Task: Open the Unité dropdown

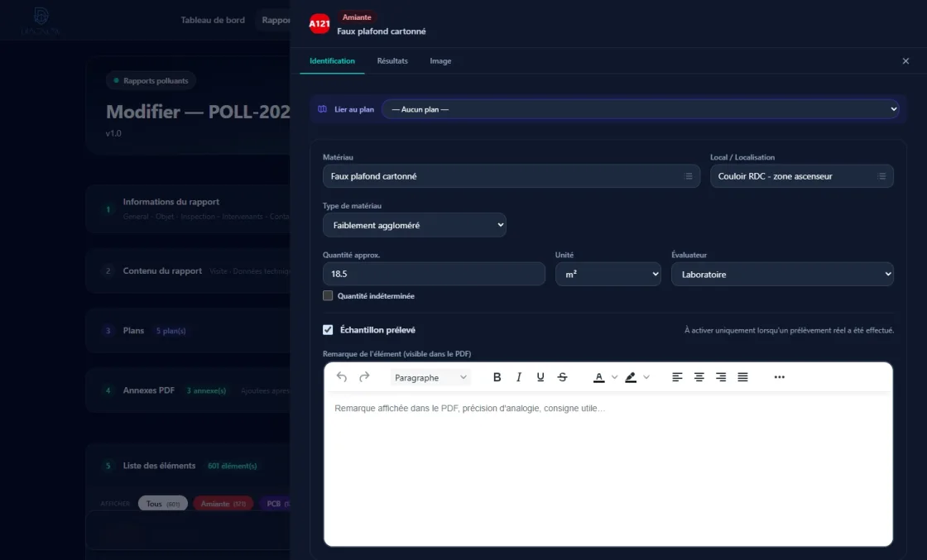Action: [608, 274]
